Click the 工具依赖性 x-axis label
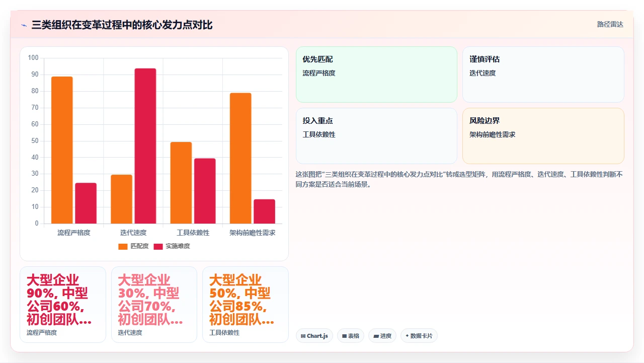The height and width of the screenshot is (363, 644). click(x=193, y=233)
